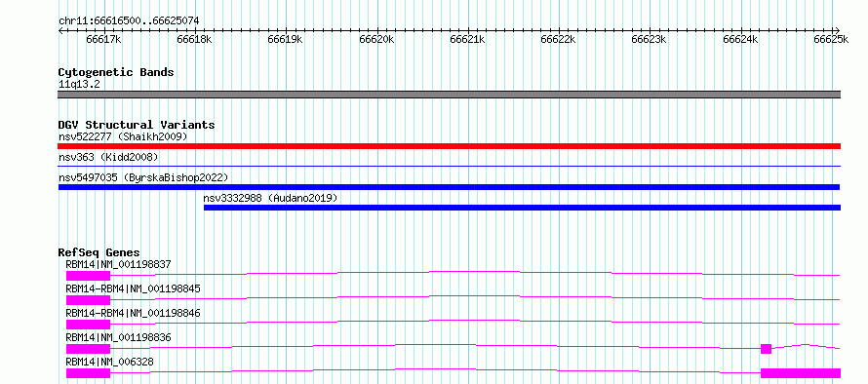Viewport: 868px width, 384px height.
Task: Click the Cytogenetic Bands track title
Action: (x=116, y=72)
